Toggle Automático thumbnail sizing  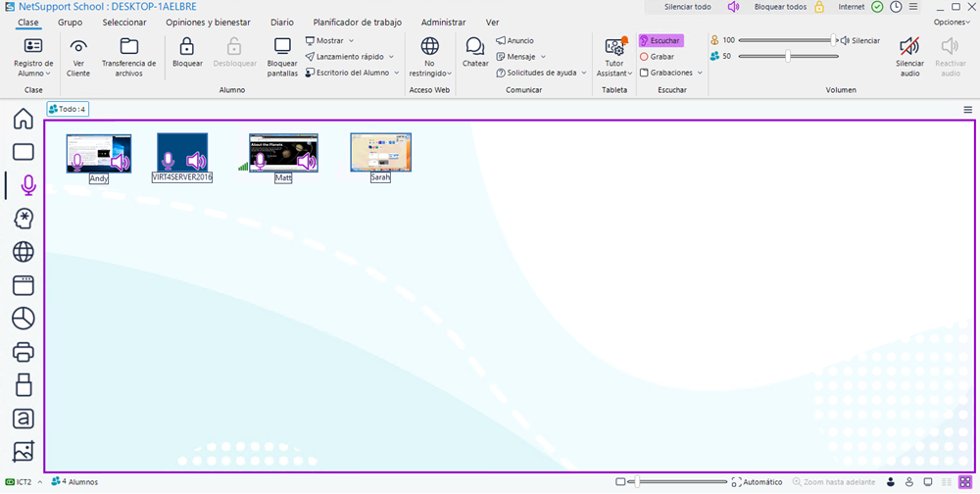(x=757, y=482)
